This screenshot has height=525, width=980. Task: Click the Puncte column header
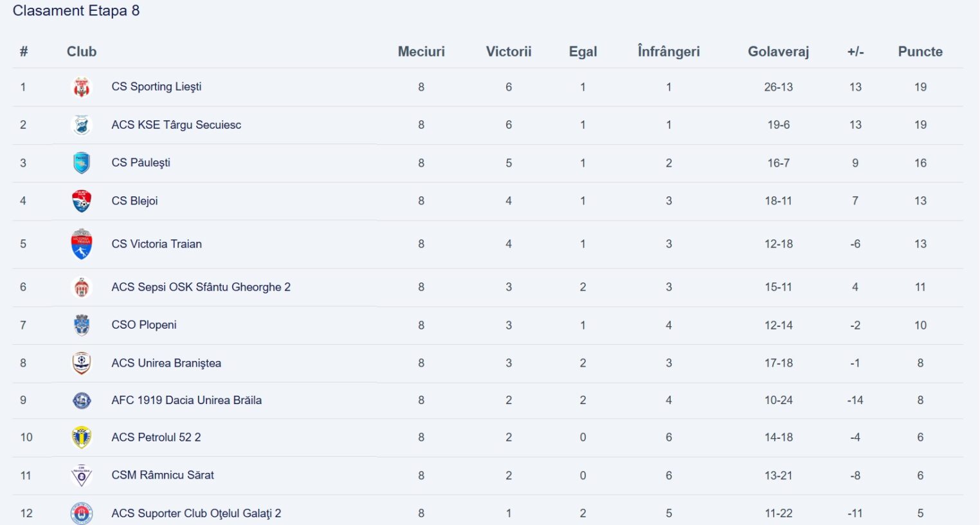[x=920, y=51]
